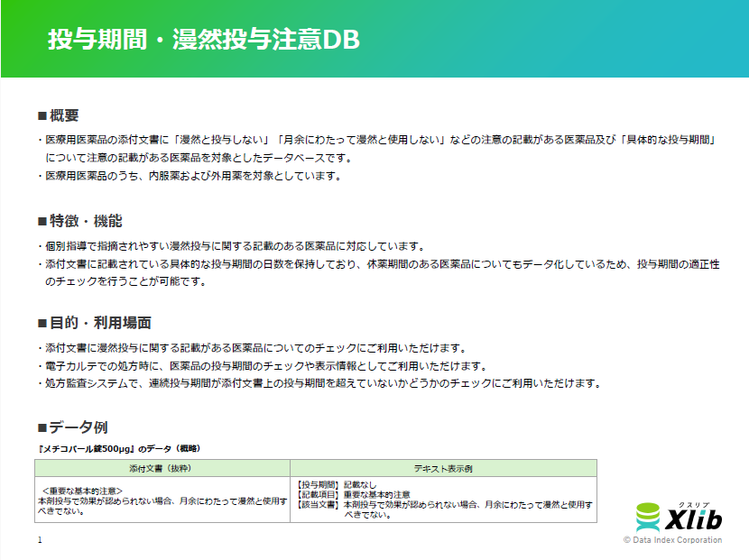Click the line について注意の記載がある医薬品を対象
The width and height of the screenshot is (749, 560).
(199, 158)
